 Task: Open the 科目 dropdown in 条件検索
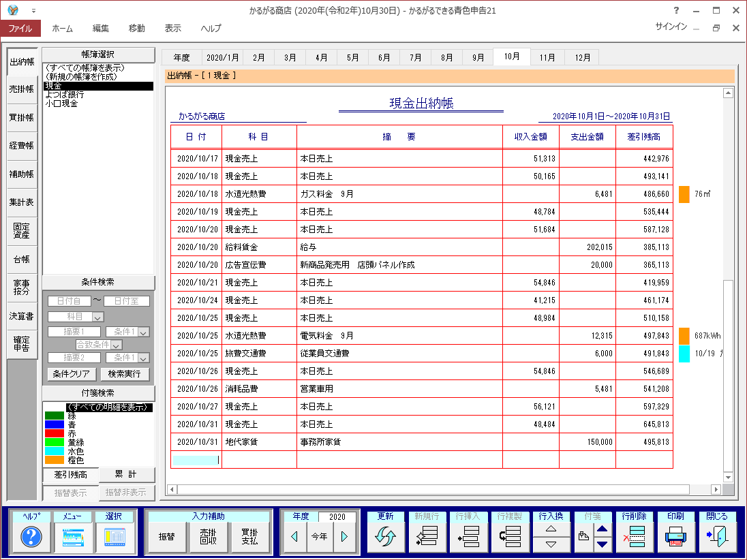(97, 317)
